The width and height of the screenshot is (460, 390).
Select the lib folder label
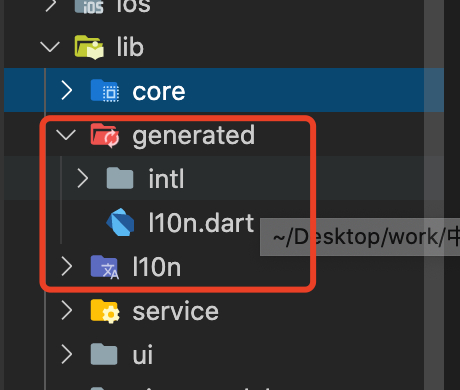[x=130, y=47]
